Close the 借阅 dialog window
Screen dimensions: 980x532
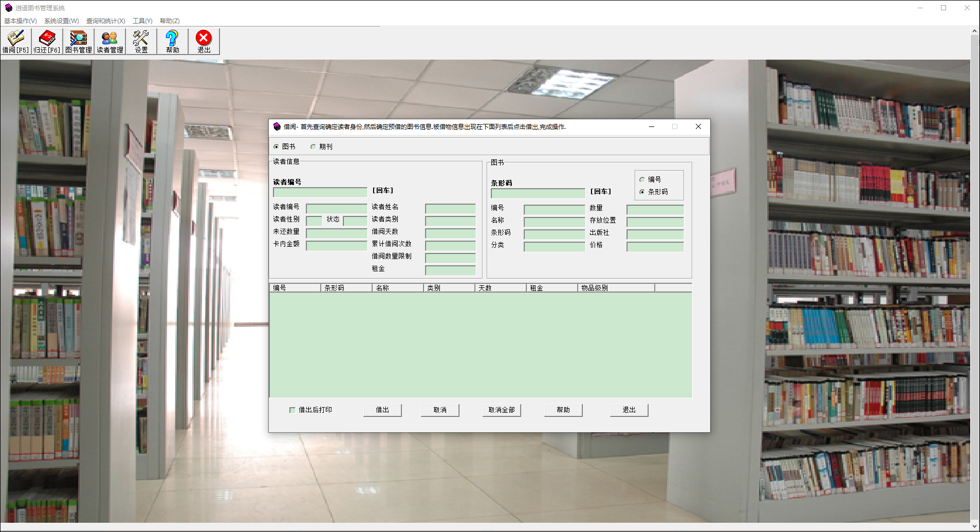698,126
